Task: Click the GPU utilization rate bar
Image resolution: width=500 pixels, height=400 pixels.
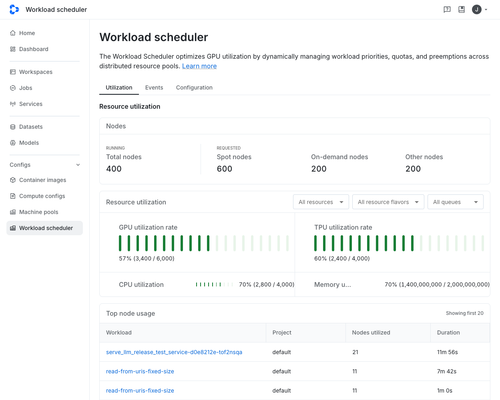Action: coord(204,243)
